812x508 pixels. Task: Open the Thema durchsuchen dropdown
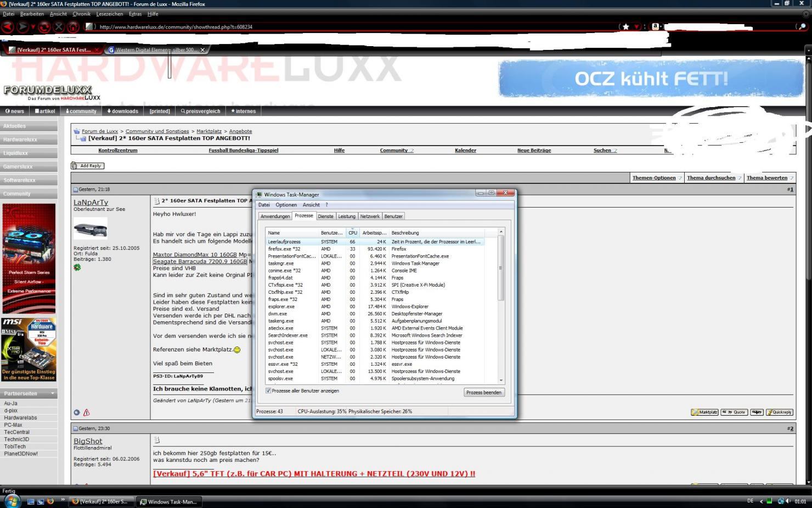tap(714, 178)
